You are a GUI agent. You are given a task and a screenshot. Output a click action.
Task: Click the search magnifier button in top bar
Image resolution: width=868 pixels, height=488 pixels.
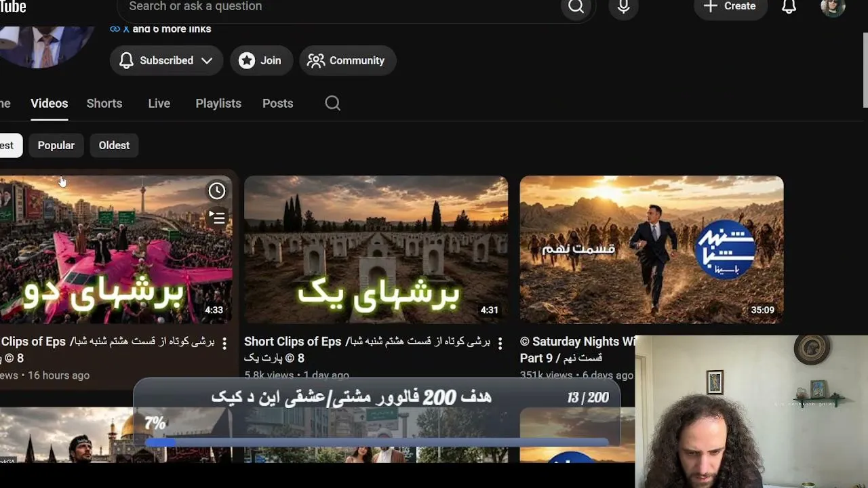coord(576,7)
